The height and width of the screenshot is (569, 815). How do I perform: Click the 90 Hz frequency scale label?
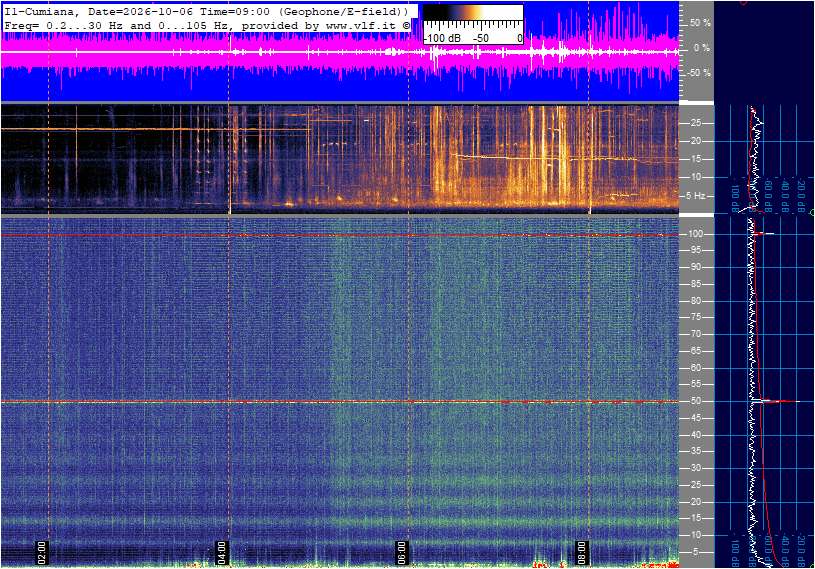(696, 267)
